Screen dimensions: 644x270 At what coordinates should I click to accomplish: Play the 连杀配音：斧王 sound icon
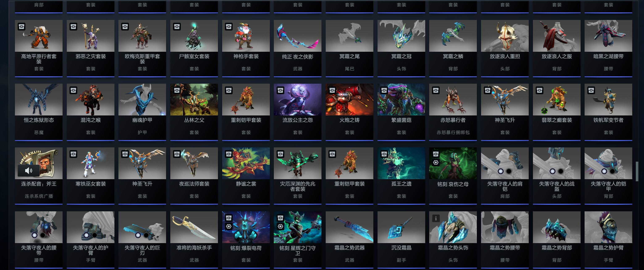(x=29, y=171)
